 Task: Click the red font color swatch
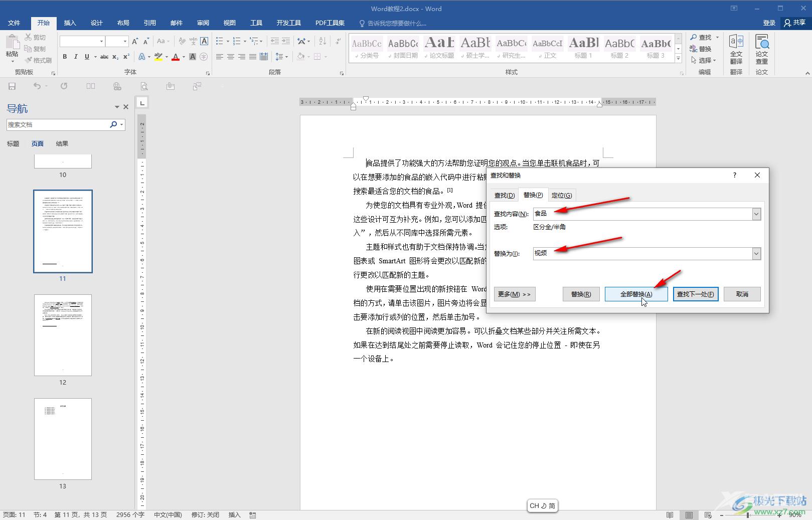[175, 57]
